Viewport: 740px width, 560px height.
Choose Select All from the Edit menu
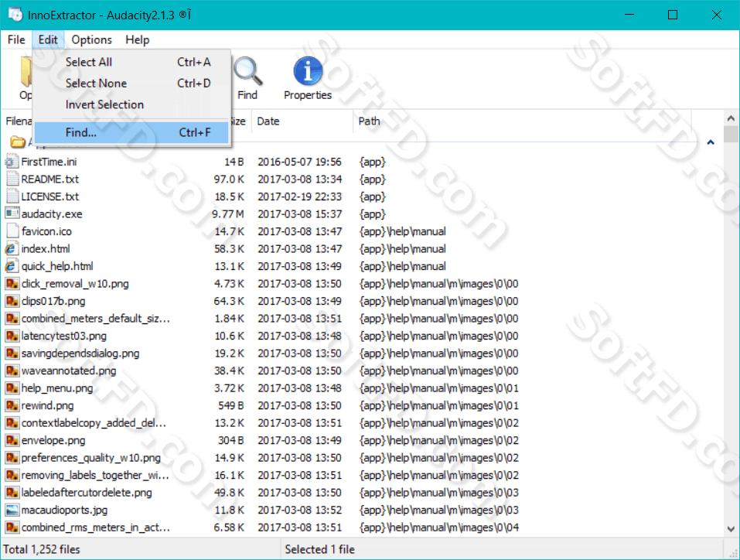coord(131,63)
